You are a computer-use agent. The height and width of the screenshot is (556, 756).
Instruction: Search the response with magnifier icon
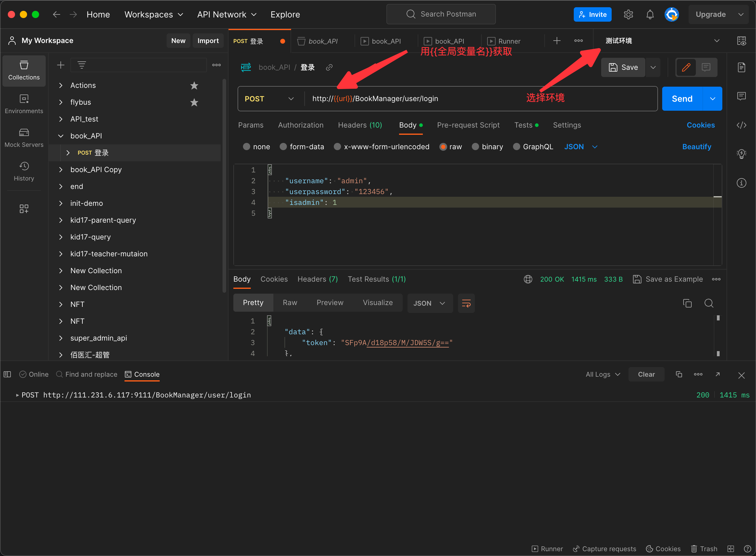tap(708, 303)
